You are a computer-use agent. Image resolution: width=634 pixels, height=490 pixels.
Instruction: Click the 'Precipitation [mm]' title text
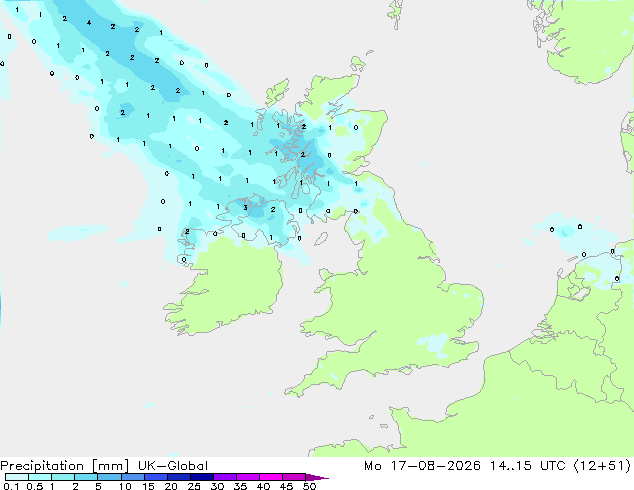pos(65,466)
